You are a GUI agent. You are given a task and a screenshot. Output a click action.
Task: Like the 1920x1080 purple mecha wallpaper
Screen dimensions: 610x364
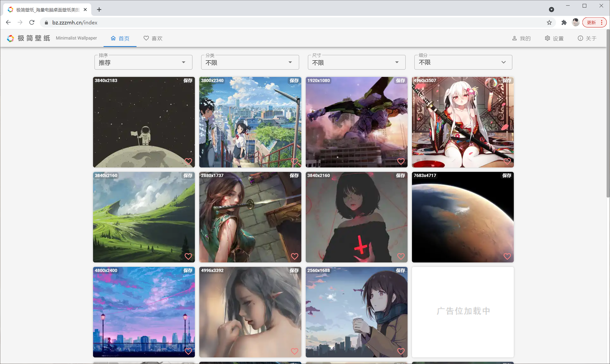[x=401, y=161]
